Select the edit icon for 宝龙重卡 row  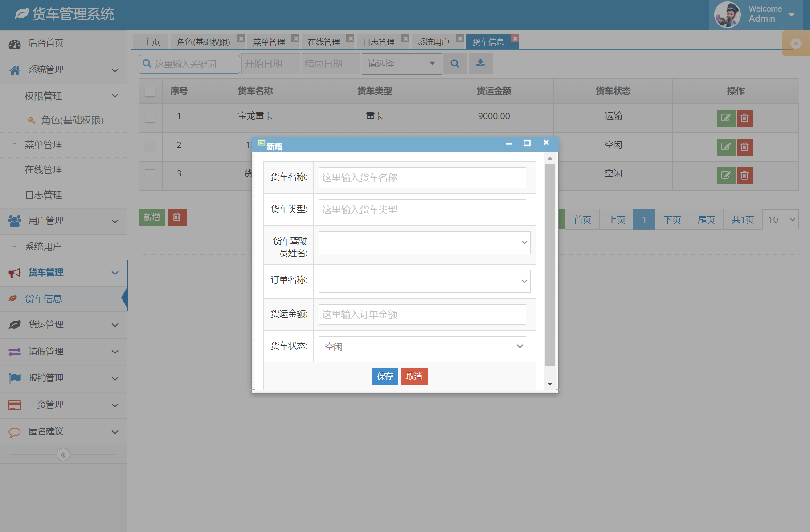pos(726,118)
